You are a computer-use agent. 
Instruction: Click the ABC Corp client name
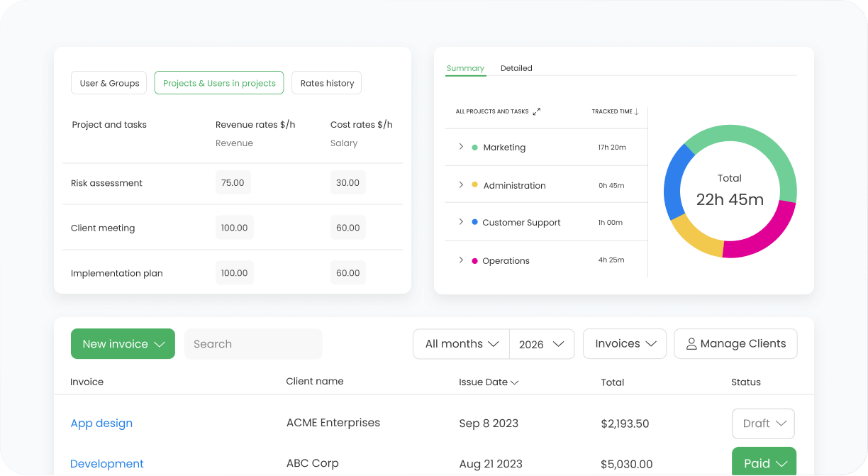coord(313,463)
